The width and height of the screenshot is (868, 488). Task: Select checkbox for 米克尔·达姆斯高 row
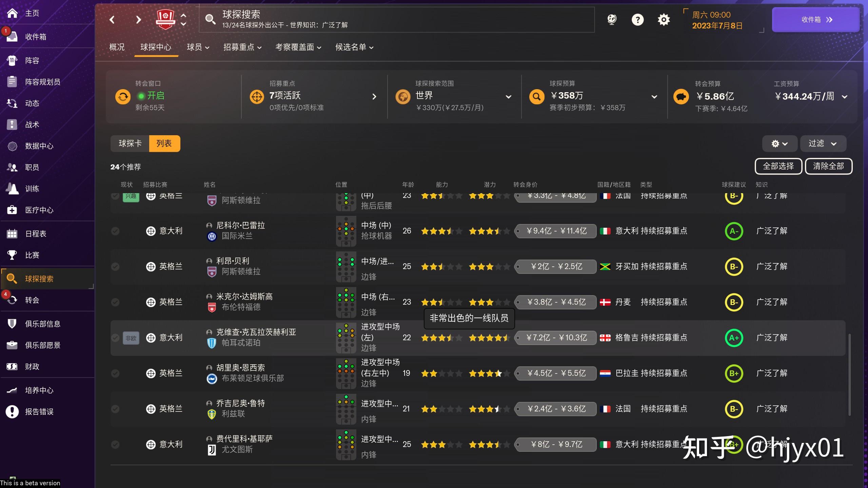coord(115,302)
